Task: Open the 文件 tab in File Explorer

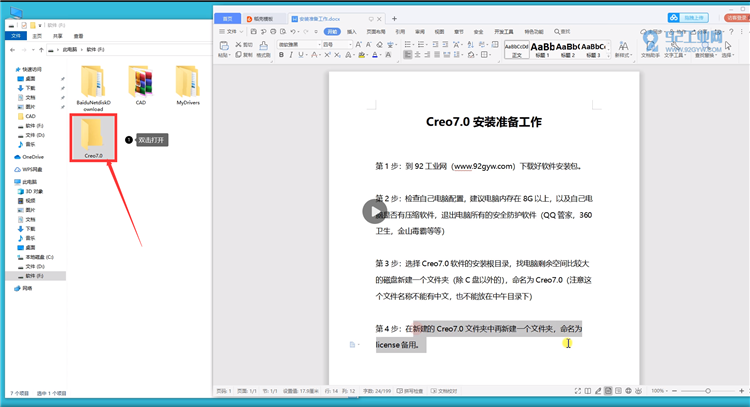Action: pyautogui.click(x=16, y=36)
